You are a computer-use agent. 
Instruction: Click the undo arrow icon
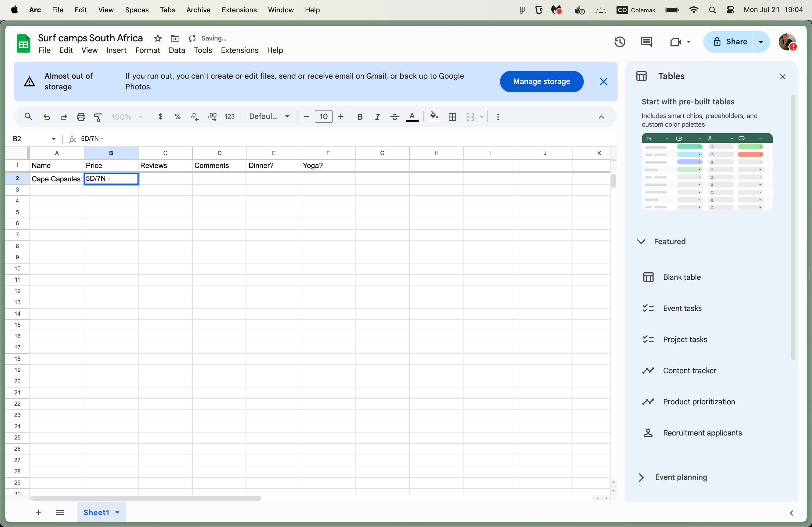[47, 117]
